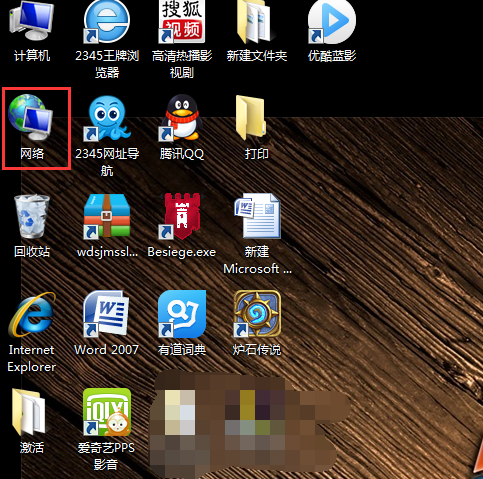
Task: Click the 炉石传说 label text
Action: [257, 350]
